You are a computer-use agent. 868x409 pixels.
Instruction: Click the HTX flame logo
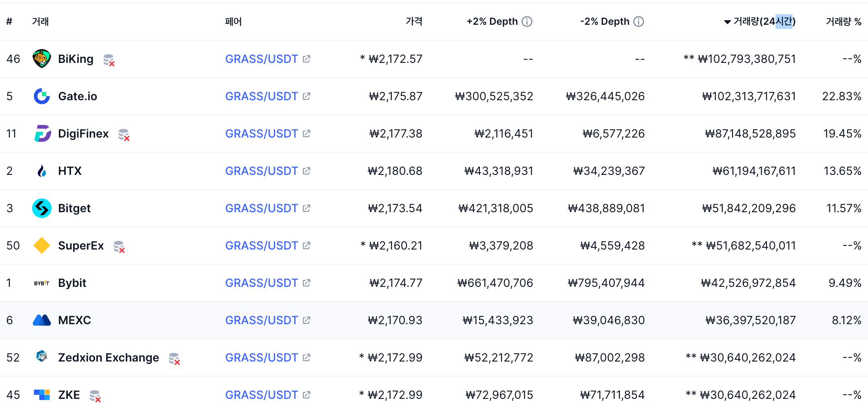[x=42, y=171]
